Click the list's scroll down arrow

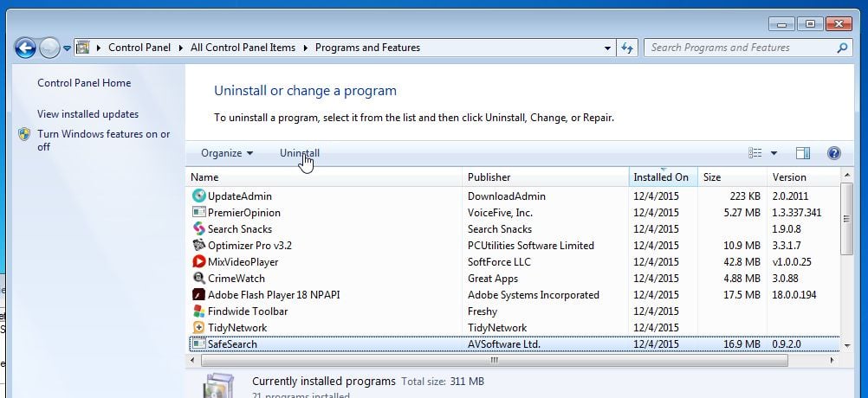coord(846,345)
